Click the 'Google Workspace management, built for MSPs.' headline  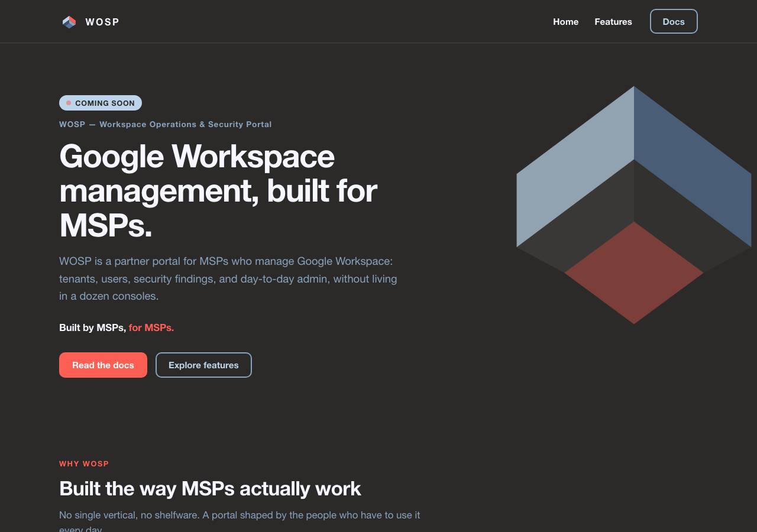(218, 190)
